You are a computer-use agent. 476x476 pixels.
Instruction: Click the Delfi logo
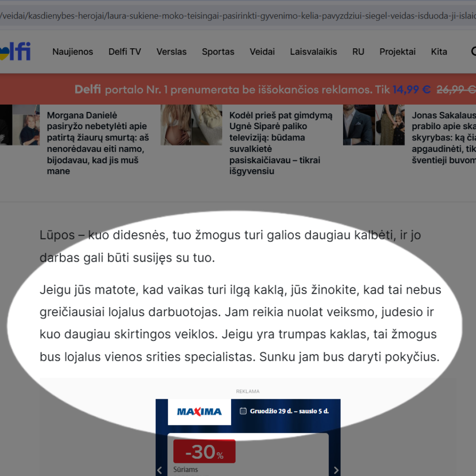(16, 52)
